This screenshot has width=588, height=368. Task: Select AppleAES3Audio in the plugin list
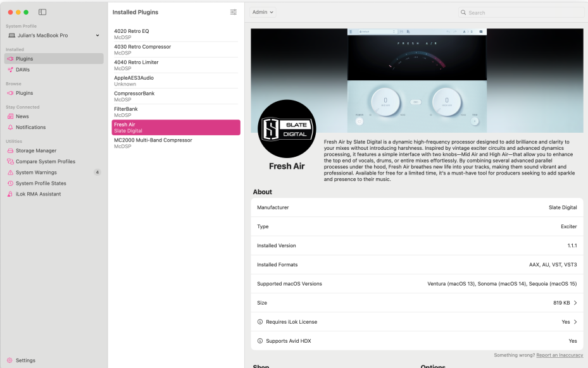176,80
